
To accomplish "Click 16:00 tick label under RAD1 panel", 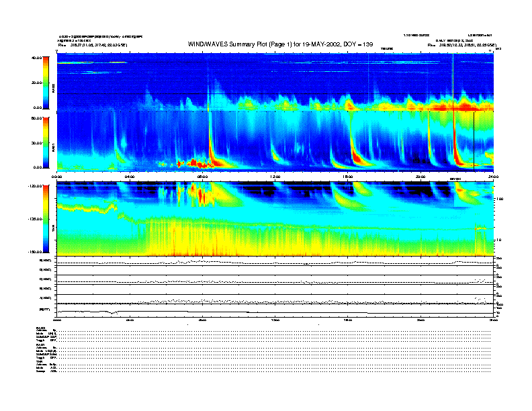I will click(x=348, y=177).
